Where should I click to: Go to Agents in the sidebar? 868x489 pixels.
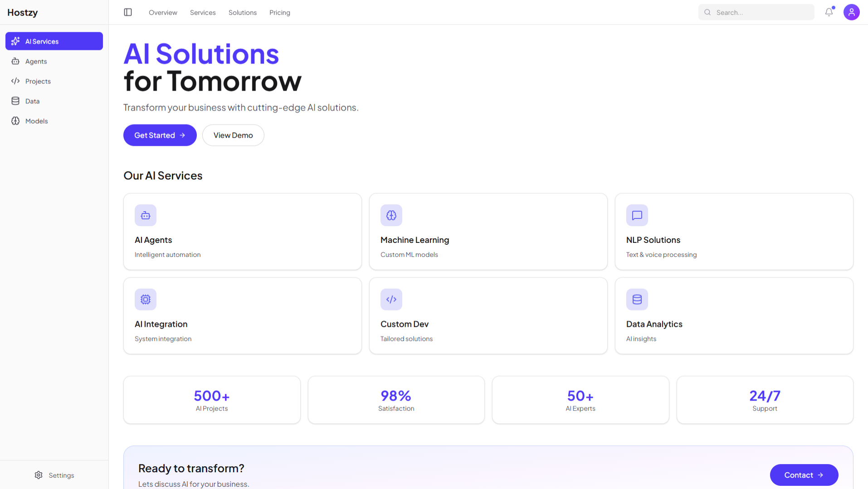click(x=54, y=61)
